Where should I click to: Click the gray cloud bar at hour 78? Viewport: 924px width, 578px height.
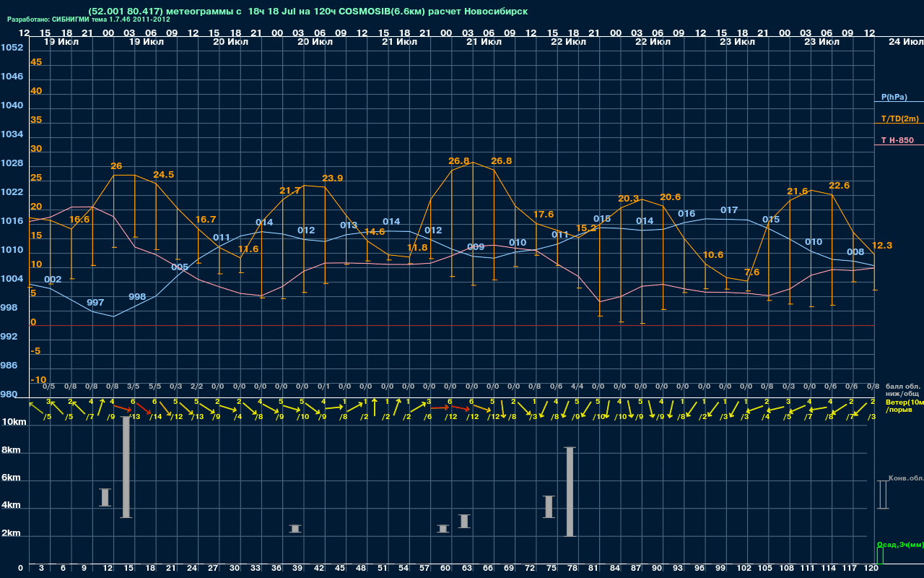pyautogui.click(x=570, y=492)
